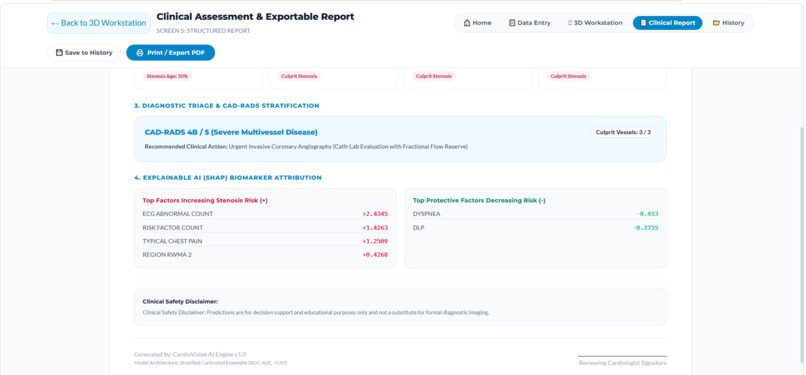Viewport: 806px width, 375px height.
Task: Click the Diagnostic Triage & CAD-RADS section heading
Action: 227,106
